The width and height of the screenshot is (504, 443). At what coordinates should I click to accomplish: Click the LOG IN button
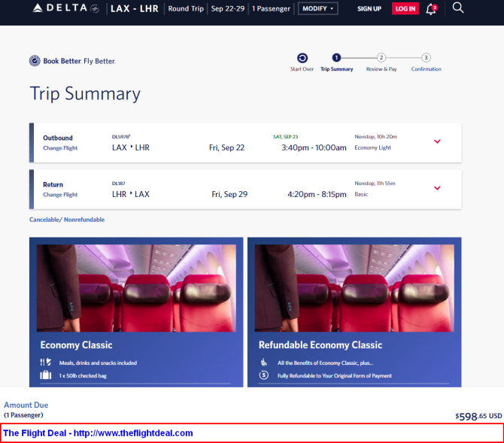point(405,9)
